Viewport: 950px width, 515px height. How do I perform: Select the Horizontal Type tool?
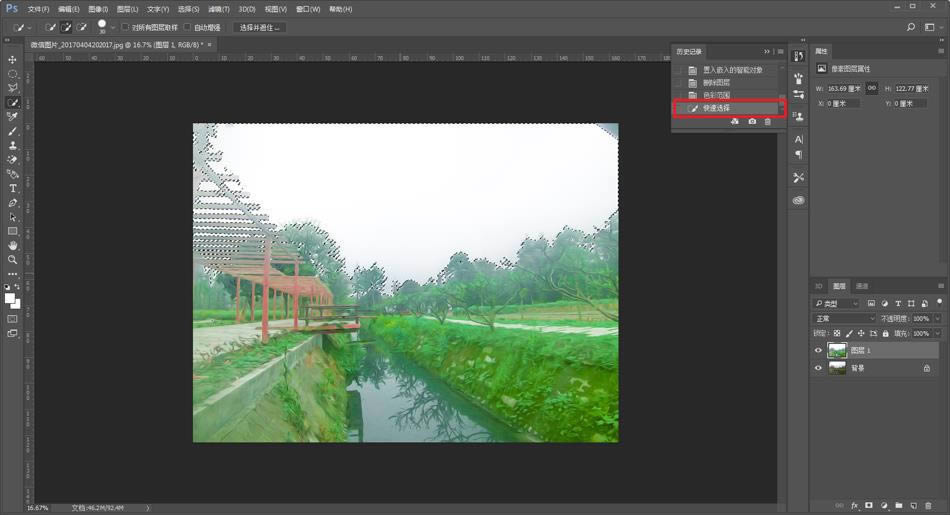click(13, 188)
